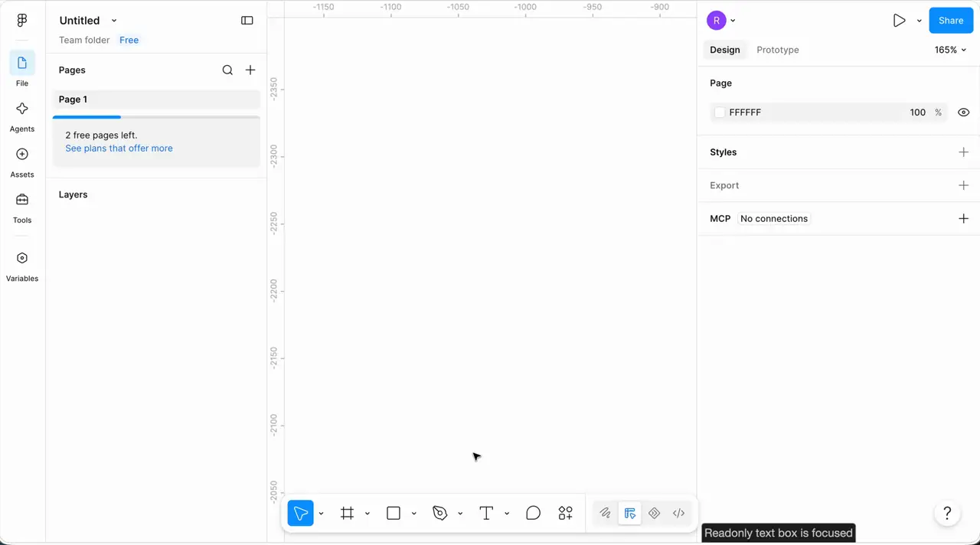Select Page 1 in pages list

coord(156,100)
